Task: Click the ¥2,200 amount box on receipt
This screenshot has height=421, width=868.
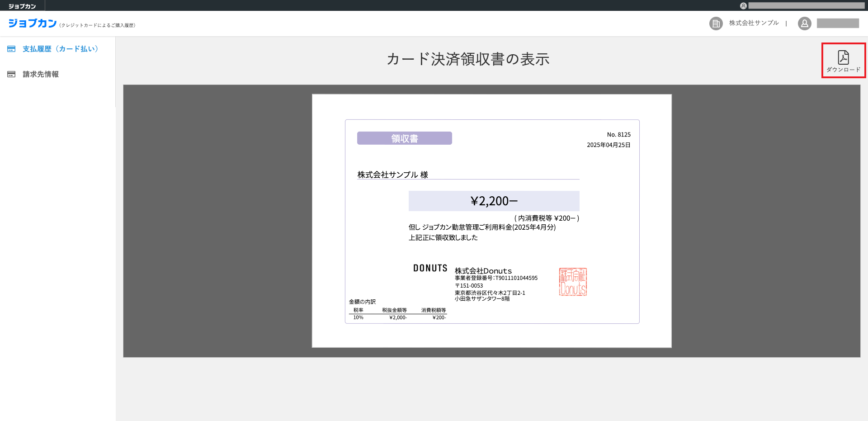Action: [x=494, y=201]
